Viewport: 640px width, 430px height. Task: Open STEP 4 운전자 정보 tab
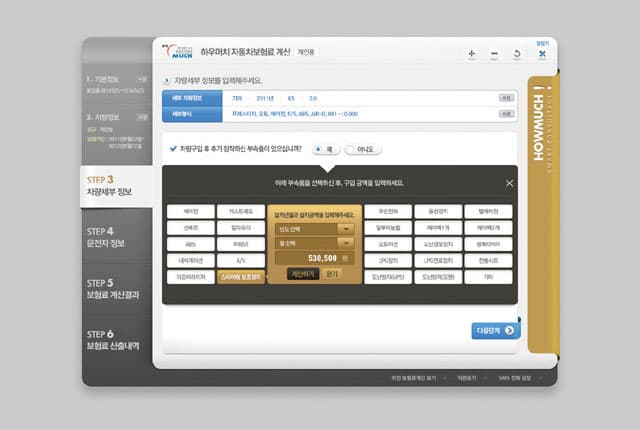117,237
